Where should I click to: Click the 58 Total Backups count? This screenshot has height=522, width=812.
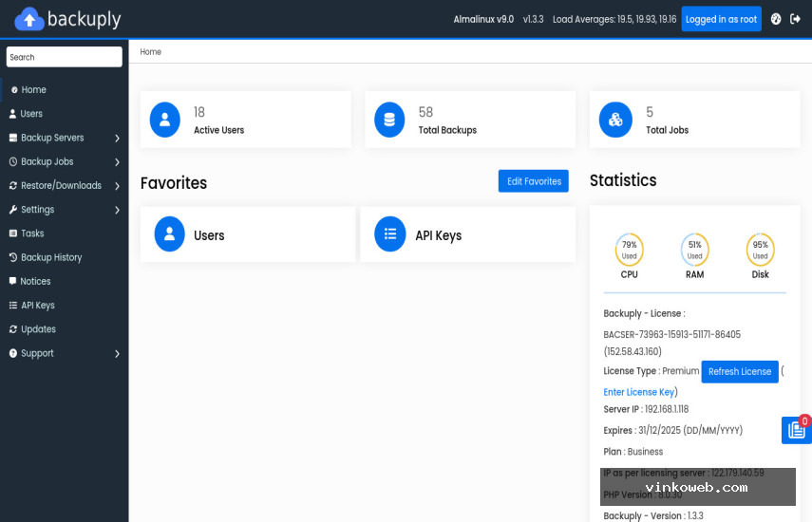[x=425, y=112]
